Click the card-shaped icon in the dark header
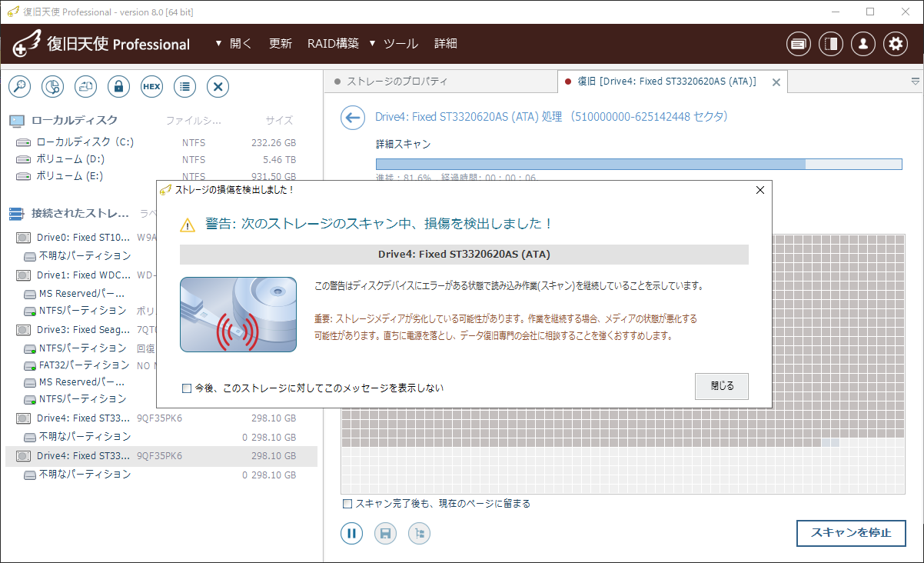Screen dimensions: 924x563 pos(799,44)
